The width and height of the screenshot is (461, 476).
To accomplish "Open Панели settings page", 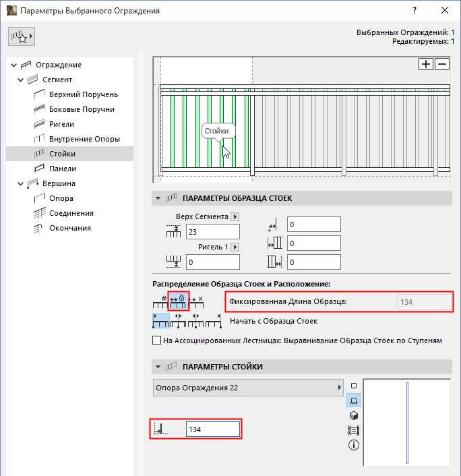I will point(63,169).
